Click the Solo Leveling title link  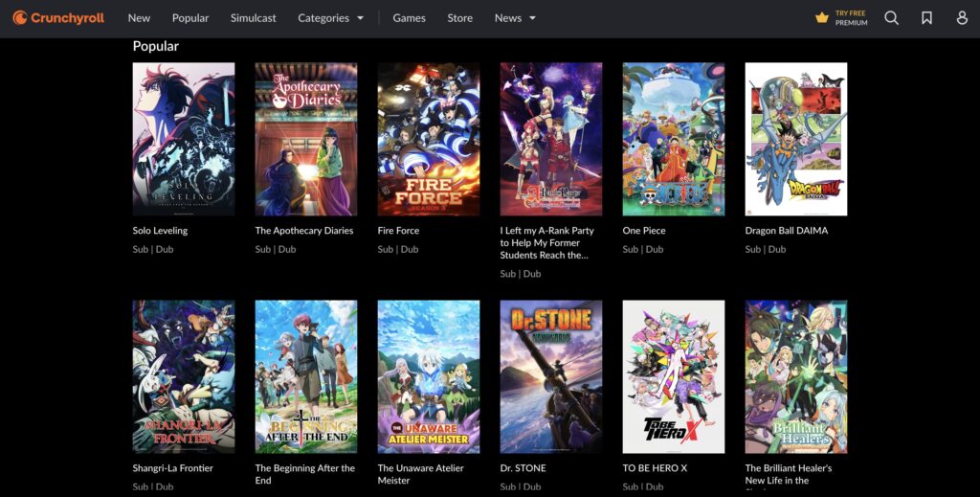[x=160, y=231]
